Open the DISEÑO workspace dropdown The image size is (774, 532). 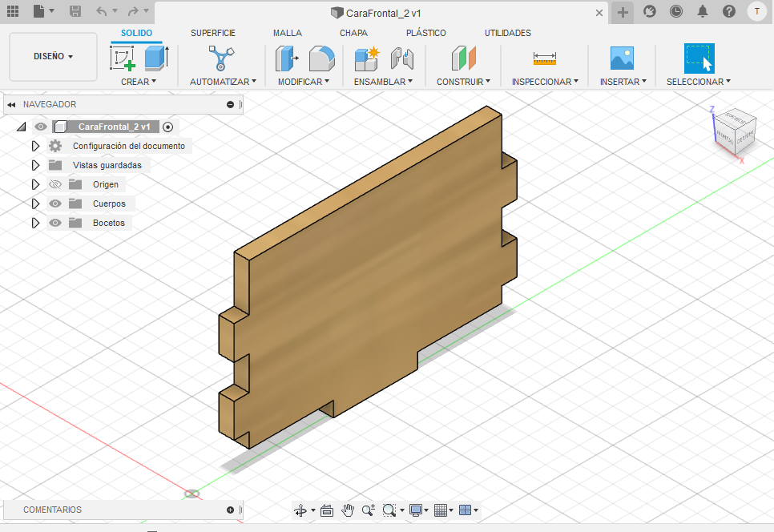coord(53,57)
